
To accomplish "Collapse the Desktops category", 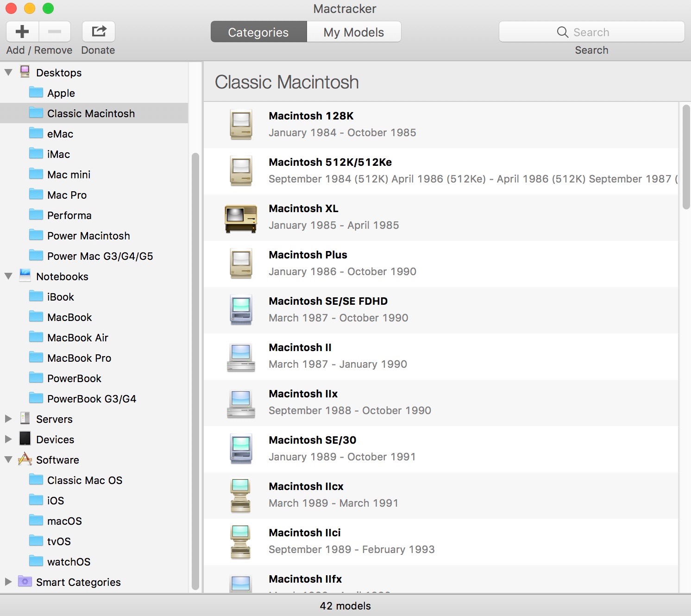I will [x=8, y=72].
